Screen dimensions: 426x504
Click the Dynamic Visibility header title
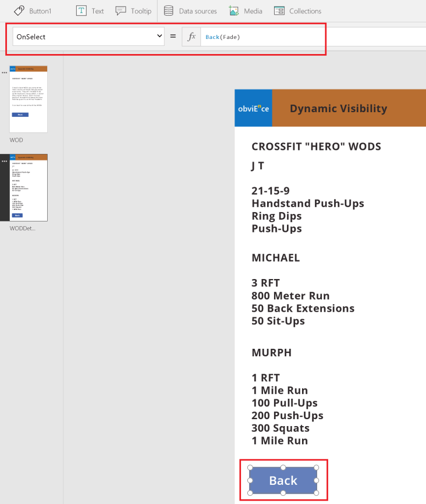338,108
